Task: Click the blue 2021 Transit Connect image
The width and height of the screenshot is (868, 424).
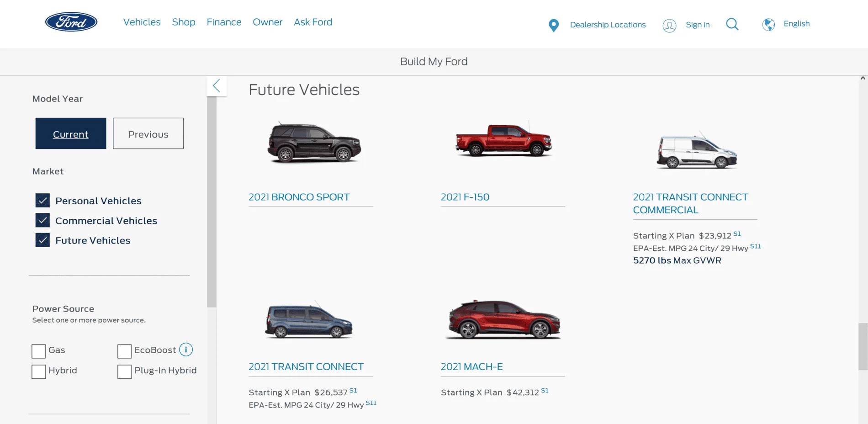Action: [309, 320]
